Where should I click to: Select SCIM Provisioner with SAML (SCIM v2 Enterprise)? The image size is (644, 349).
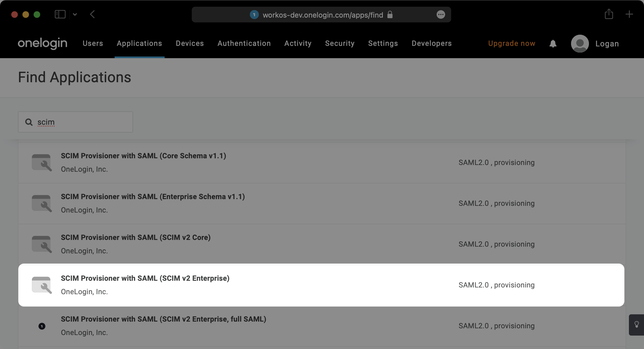(145, 278)
